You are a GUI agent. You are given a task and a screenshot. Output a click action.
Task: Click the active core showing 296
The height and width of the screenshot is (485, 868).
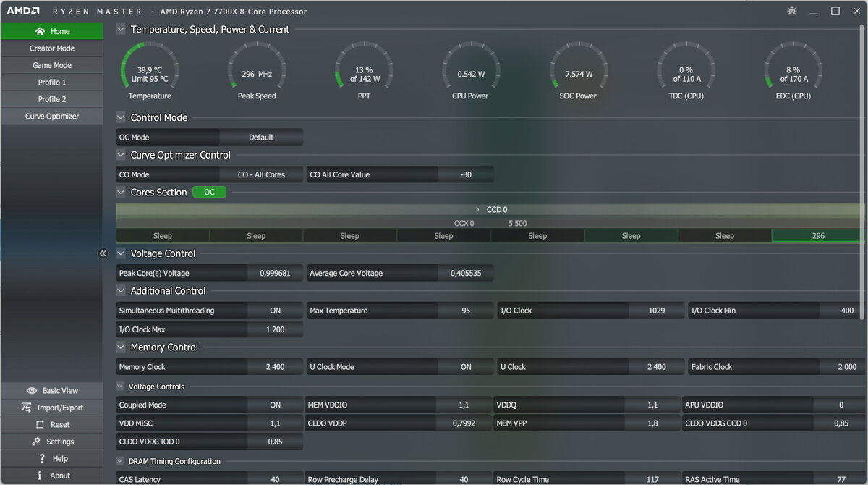click(x=818, y=235)
